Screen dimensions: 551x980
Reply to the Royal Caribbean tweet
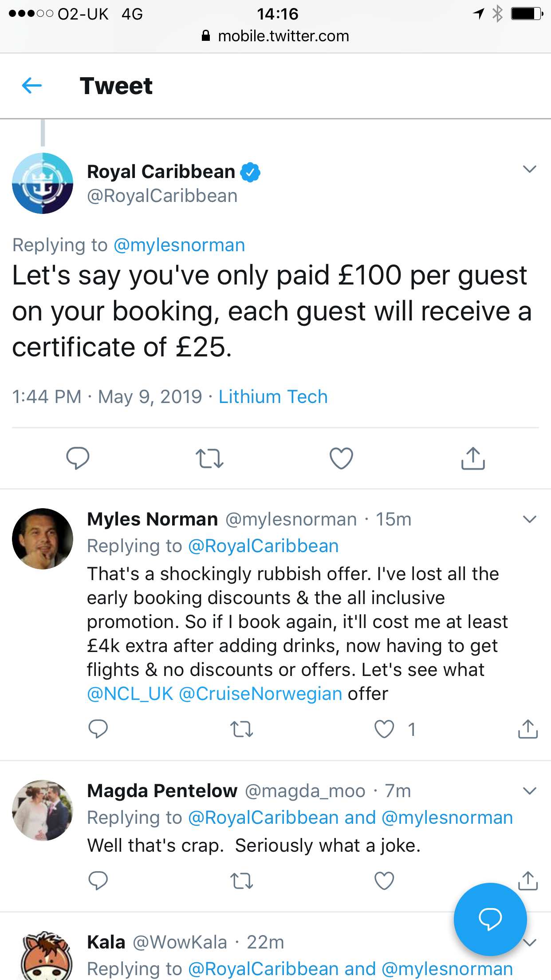coord(78,458)
